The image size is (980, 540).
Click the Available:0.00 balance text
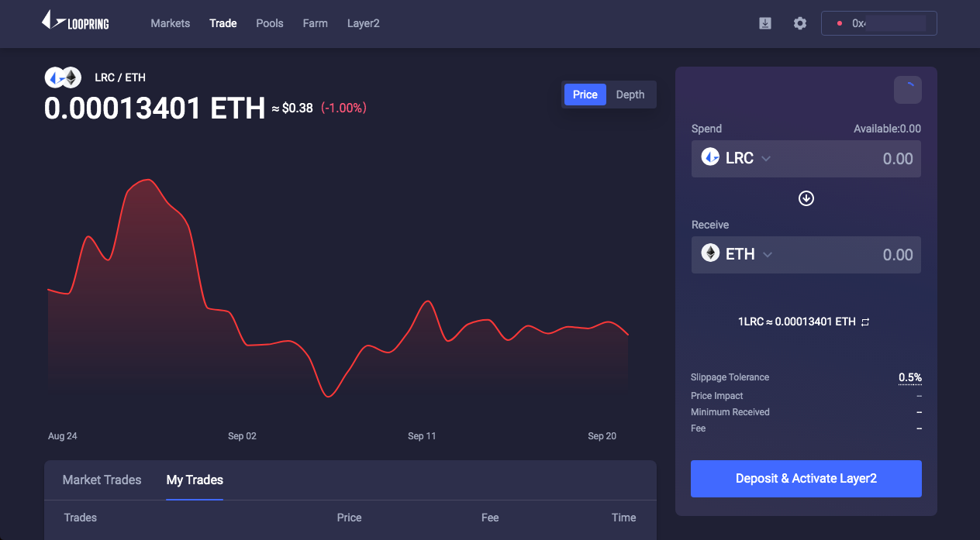pos(887,129)
